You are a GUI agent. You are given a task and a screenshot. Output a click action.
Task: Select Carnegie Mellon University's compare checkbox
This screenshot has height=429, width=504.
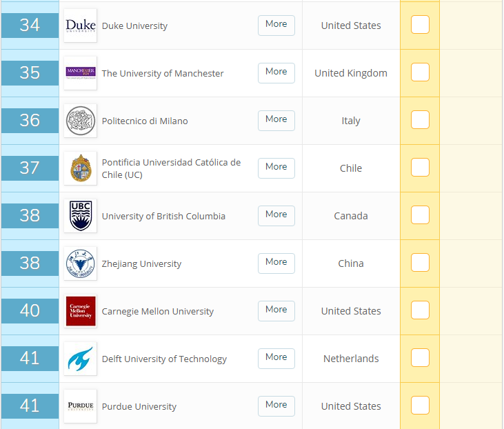[420, 310]
